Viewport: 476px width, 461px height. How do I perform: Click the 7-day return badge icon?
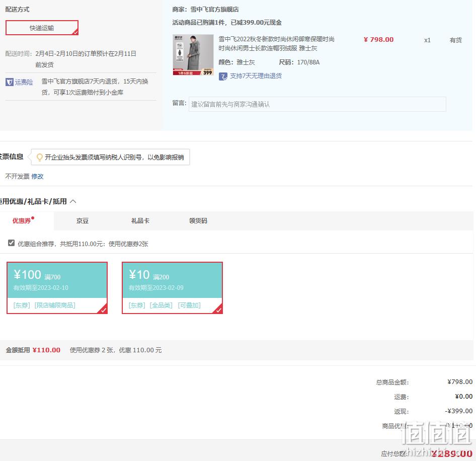coord(223,76)
